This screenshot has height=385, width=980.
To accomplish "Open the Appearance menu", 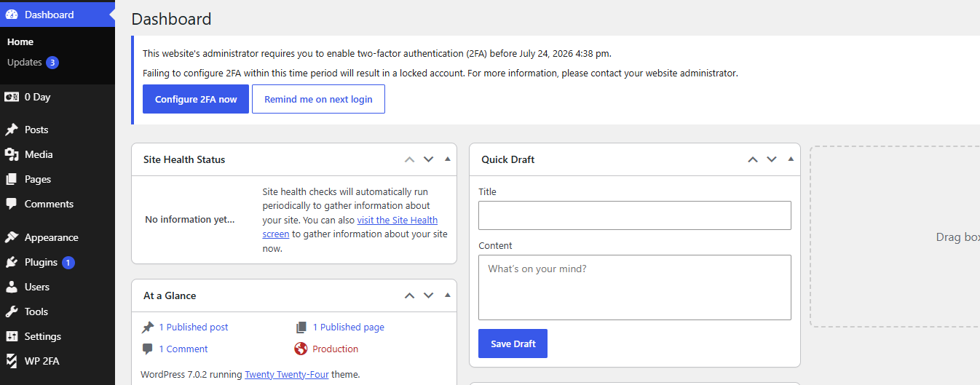I will click(x=58, y=237).
